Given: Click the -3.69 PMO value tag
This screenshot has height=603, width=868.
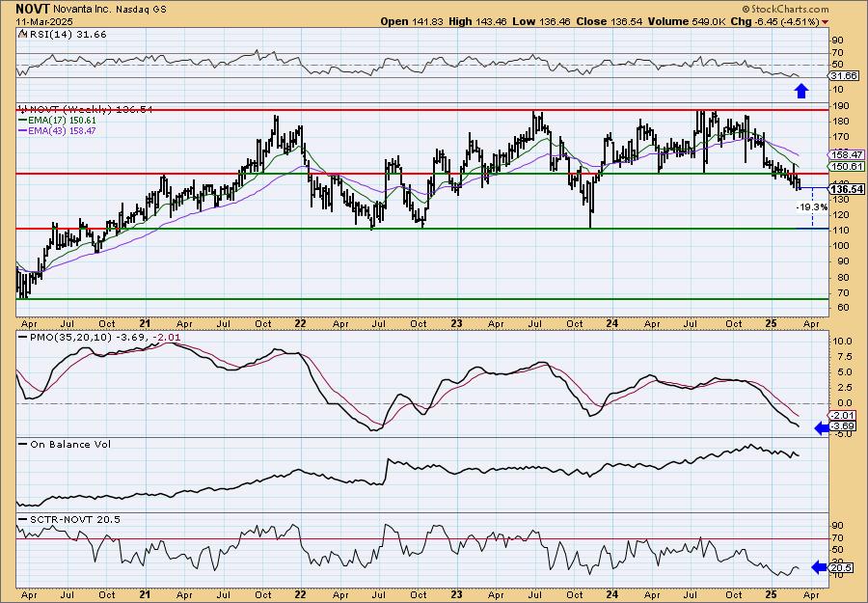Looking at the screenshot, I should [843, 425].
